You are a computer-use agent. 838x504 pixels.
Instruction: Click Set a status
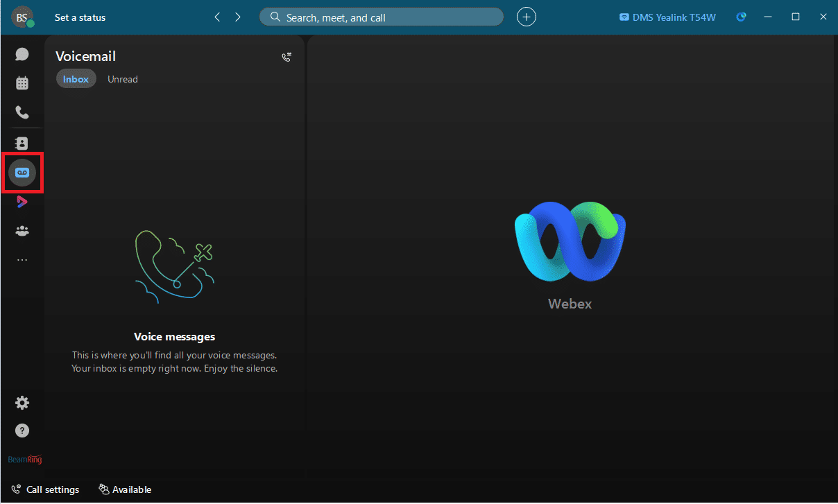tap(80, 17)
